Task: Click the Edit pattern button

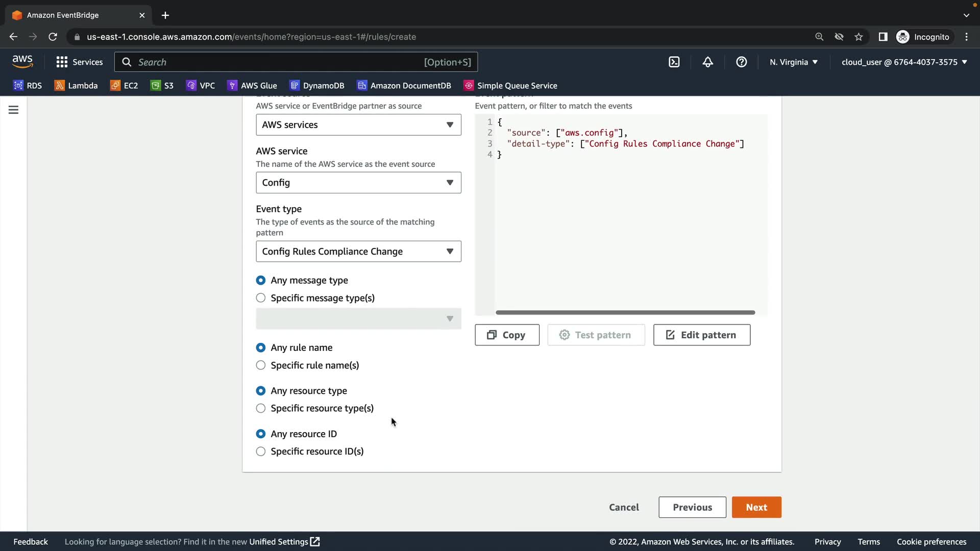Action: click(x=701, y=335)
